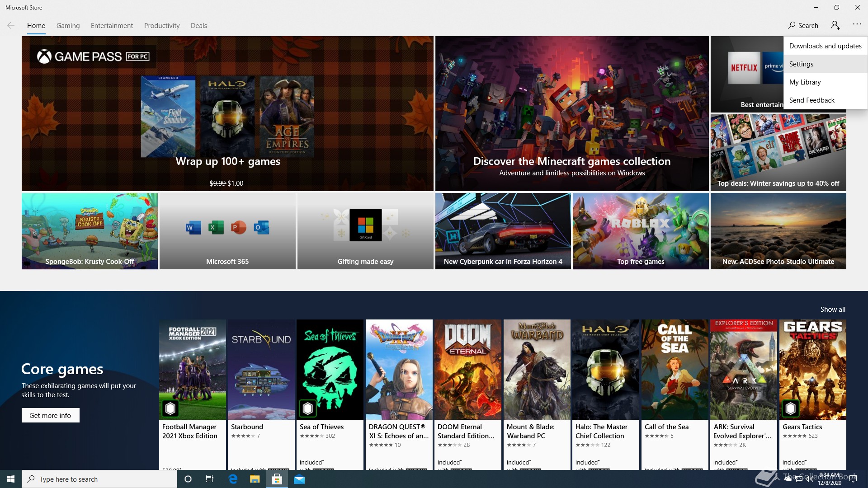This screenshot has height=488, width=868.
Task: Click the back arrow in Microsoft Store
Action: 11,25
